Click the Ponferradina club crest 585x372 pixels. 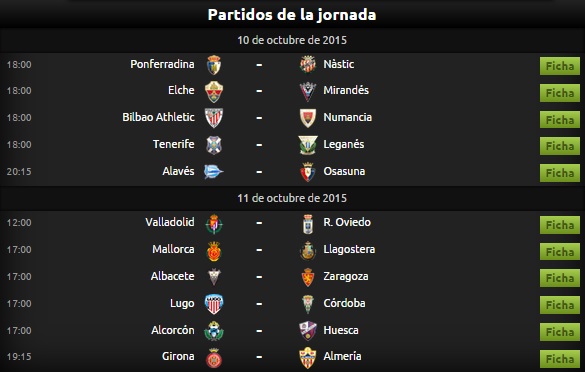tap(214, 65)
